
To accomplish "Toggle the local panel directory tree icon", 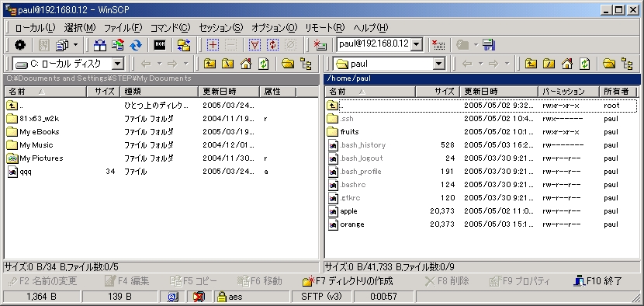I will point(306,64).
